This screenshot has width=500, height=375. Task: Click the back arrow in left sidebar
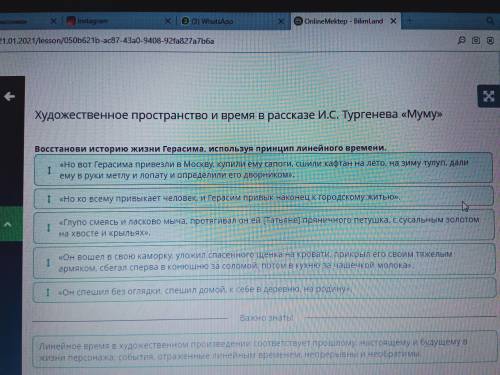pyautogui.click(x=9, y=97)
